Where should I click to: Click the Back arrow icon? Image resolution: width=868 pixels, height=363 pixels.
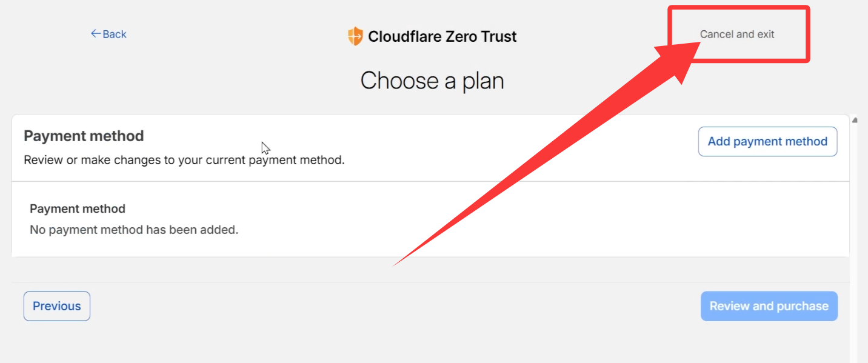[x=95, y=34]
